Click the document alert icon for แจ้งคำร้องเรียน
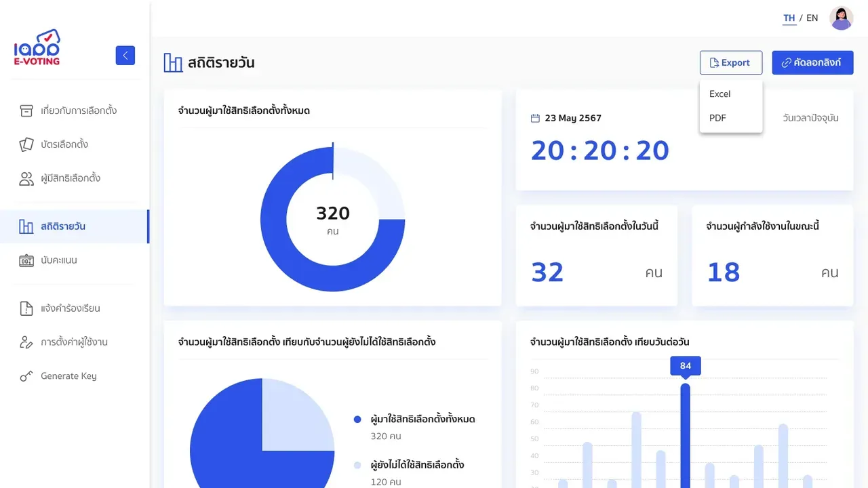868x488 pixels. click(x=26, y=308)
